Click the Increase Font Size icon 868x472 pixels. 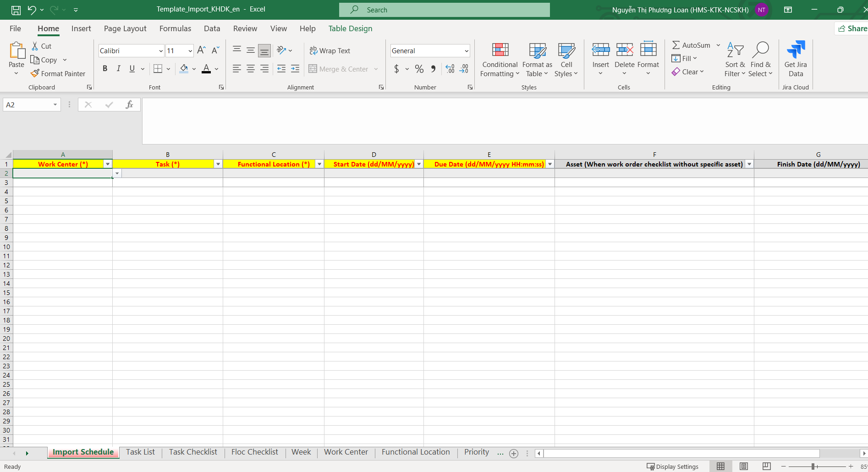[x=201, y=50]
